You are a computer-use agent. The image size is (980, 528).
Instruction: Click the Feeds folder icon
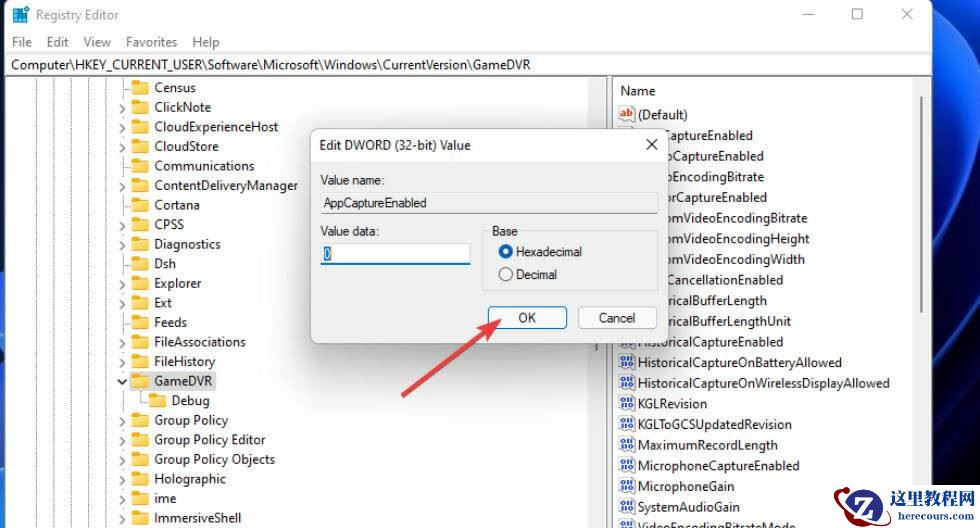[x=140, y=322]
